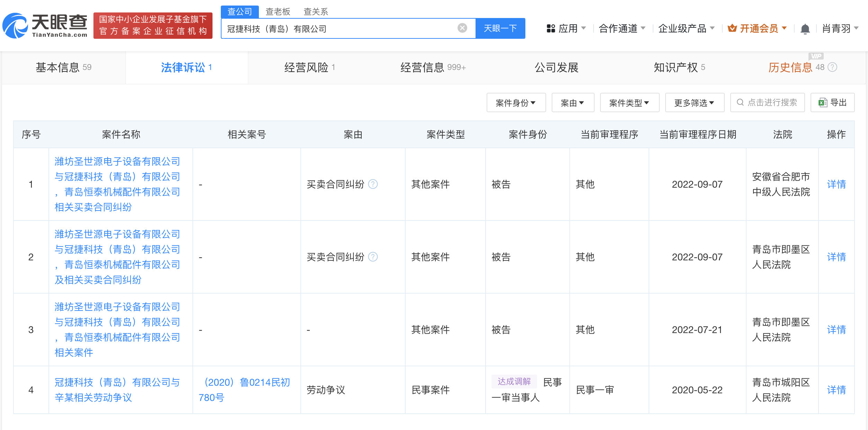Click the 案件名称 column header
This screenshot has height=430, width=868.
tap(121, 134)
